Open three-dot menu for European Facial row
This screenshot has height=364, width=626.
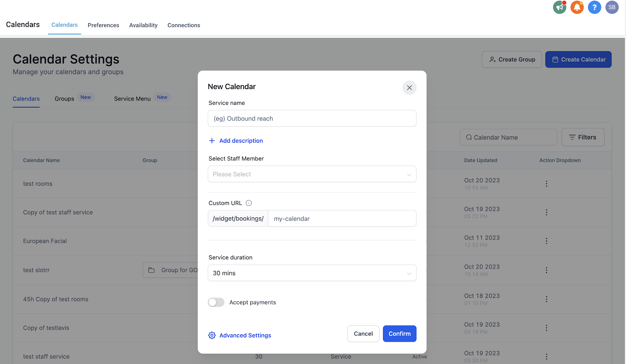(547, 241)
